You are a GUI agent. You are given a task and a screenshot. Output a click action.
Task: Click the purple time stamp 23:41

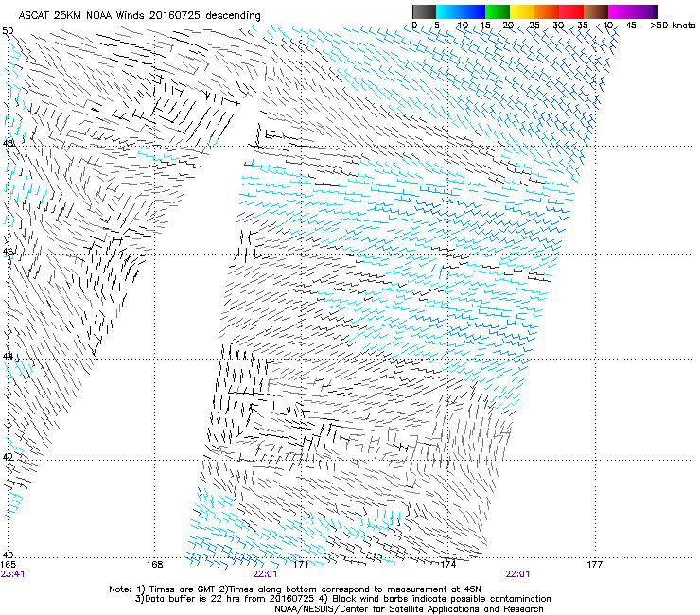(12, 574)
